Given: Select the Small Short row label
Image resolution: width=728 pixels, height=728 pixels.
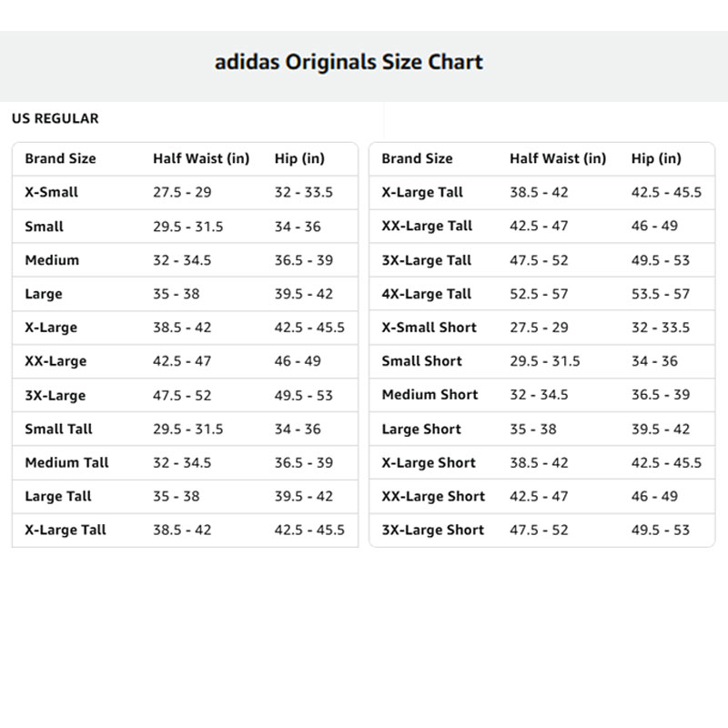Looking at the screenshot, I should [422, 361].
